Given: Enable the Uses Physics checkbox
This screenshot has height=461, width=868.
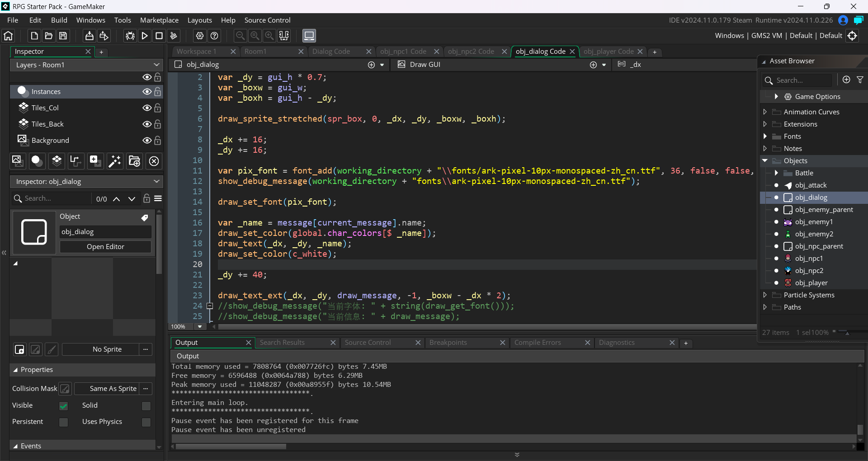Looking at the screenshot, I should [x=146, y=422].
